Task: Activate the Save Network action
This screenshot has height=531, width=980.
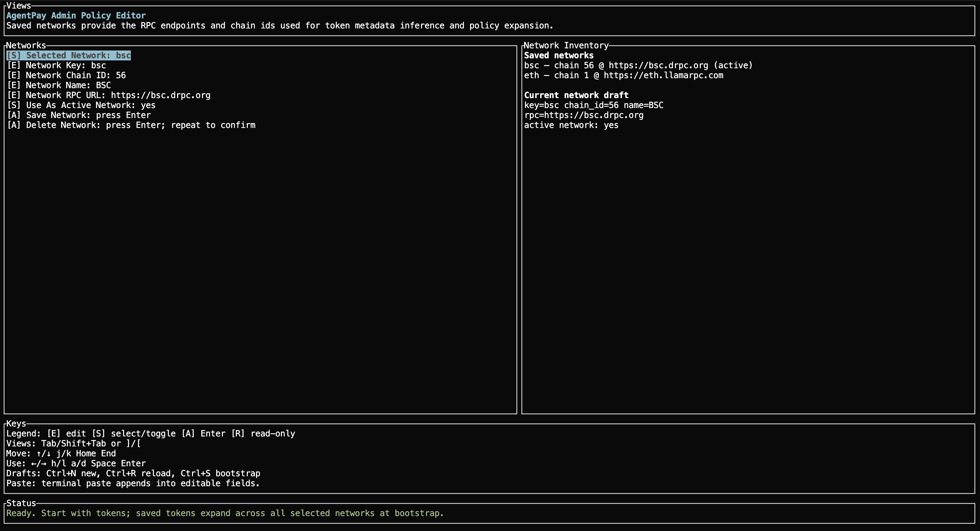Action: point(79,115)
